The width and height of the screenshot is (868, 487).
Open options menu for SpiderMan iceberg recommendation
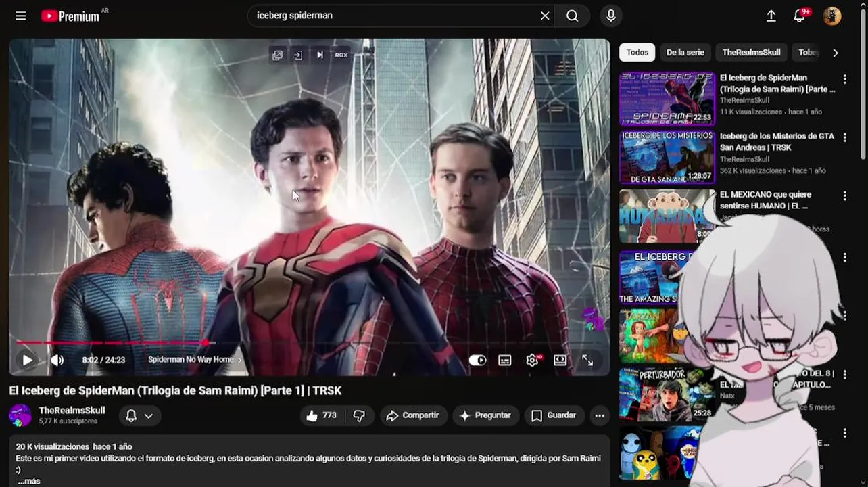coord(844,79)
